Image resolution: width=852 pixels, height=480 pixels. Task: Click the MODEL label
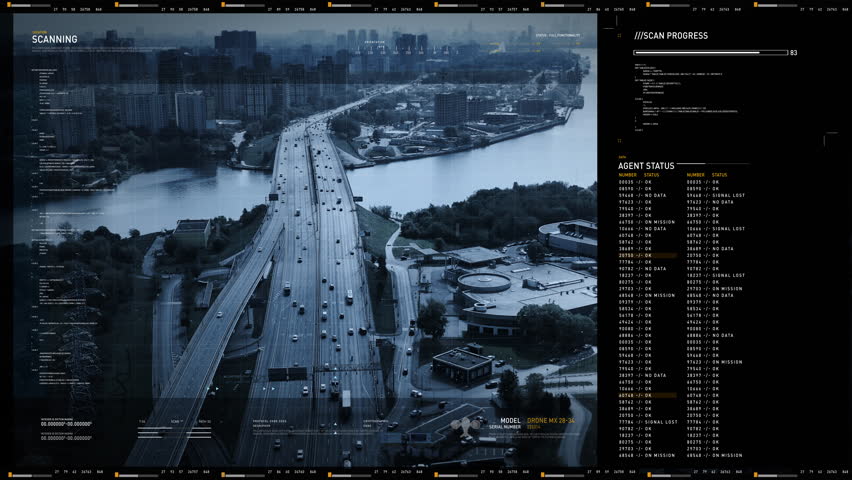click(510, 421)
